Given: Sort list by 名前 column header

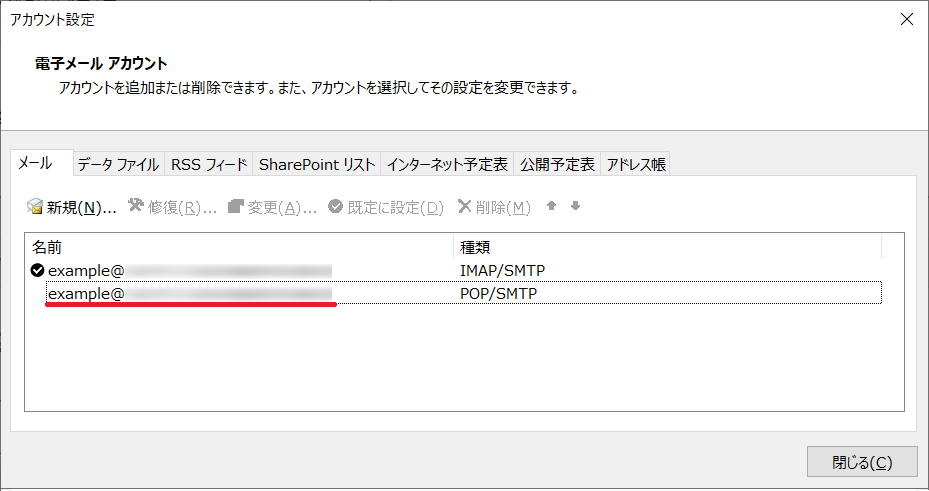Looking at the screenshot, I should (x=240, y=246).
